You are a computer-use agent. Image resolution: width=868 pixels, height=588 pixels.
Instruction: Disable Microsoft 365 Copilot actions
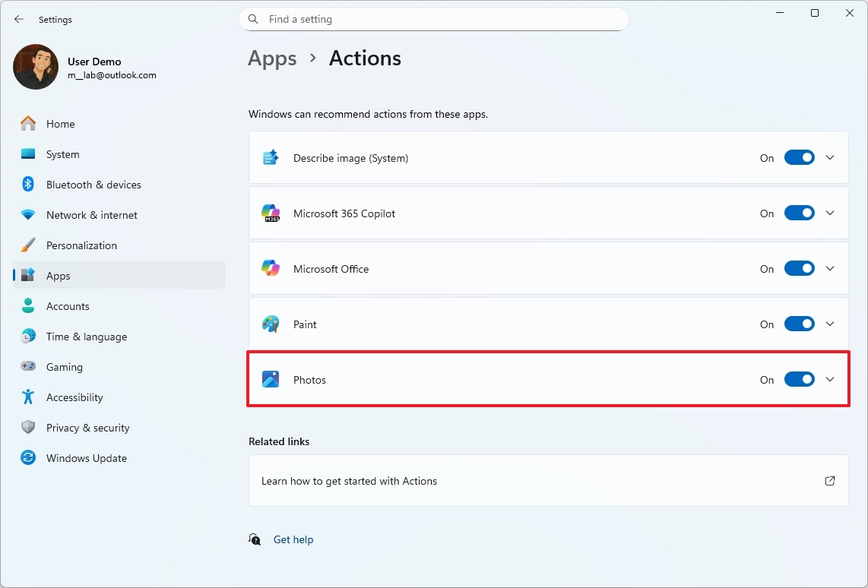pyautogui.click(x=799, y=213)
